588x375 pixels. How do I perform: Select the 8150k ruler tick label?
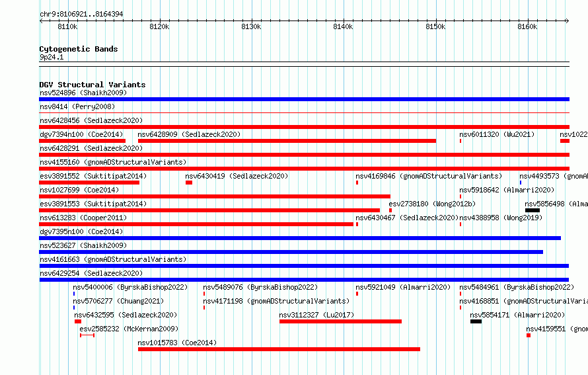tap(435, 26)
